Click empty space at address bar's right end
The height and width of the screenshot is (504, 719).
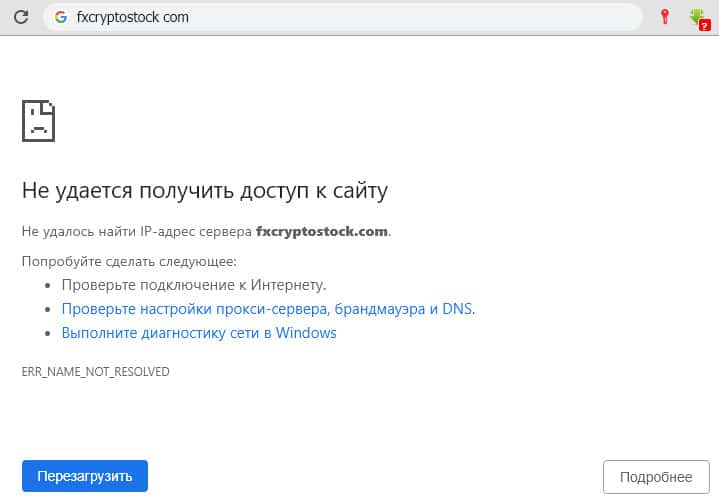coord(600,17)
